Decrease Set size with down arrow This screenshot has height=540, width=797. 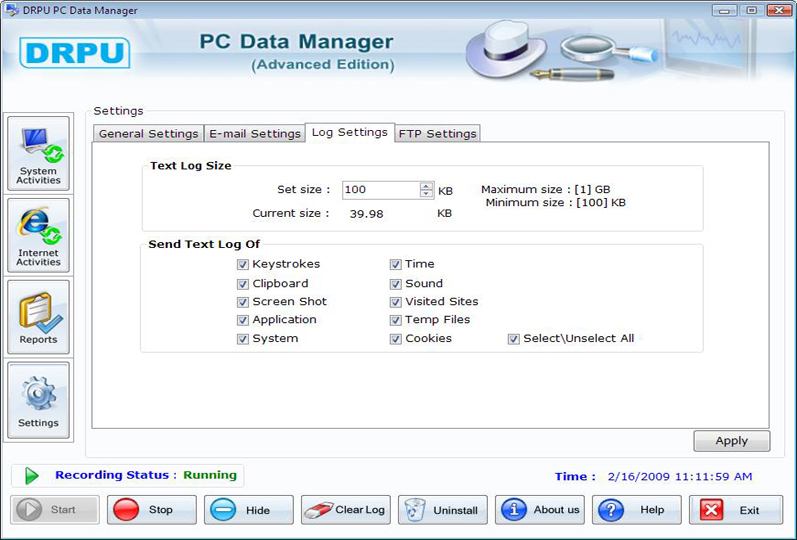[x=426, y=194]
